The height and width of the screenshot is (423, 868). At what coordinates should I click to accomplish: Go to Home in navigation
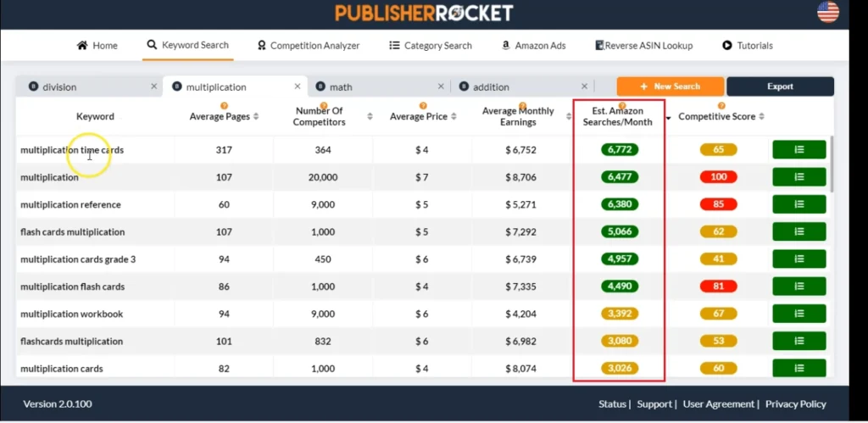(x=97, y=46)
